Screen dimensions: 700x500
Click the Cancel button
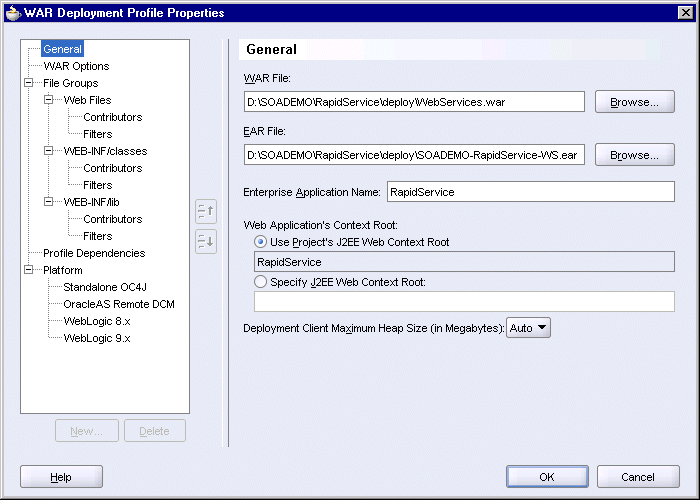pos(638,477)
